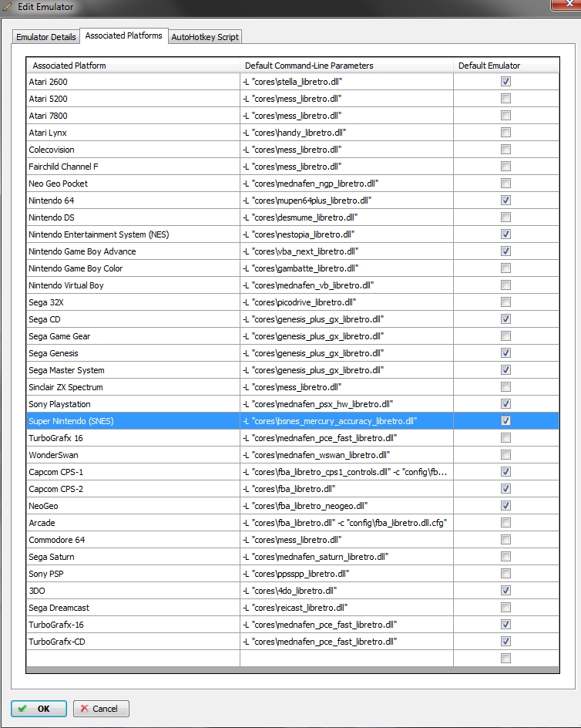The image size is (581, 728).
Task: Edit the gambatte_libretro.dll parameter cell
Action: pos(347,268)
